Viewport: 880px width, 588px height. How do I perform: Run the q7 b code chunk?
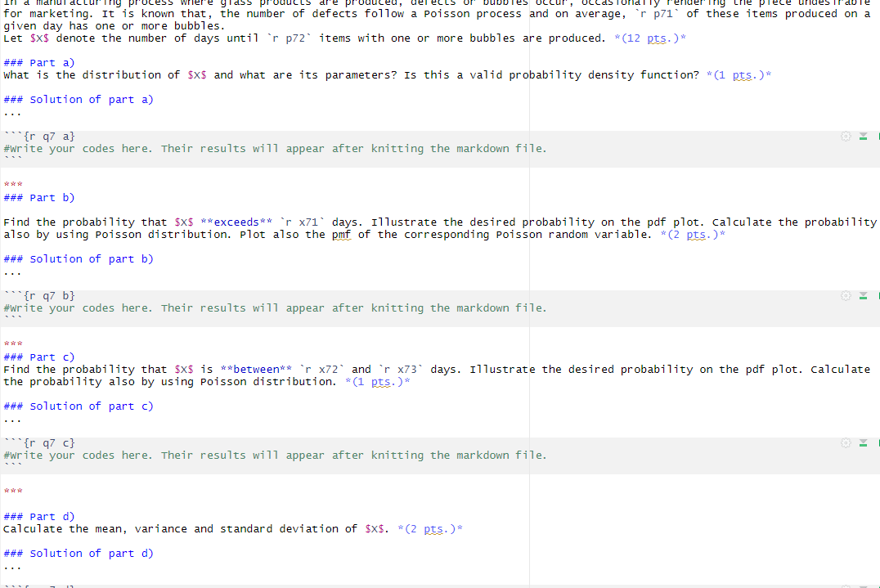coord(878,295)
